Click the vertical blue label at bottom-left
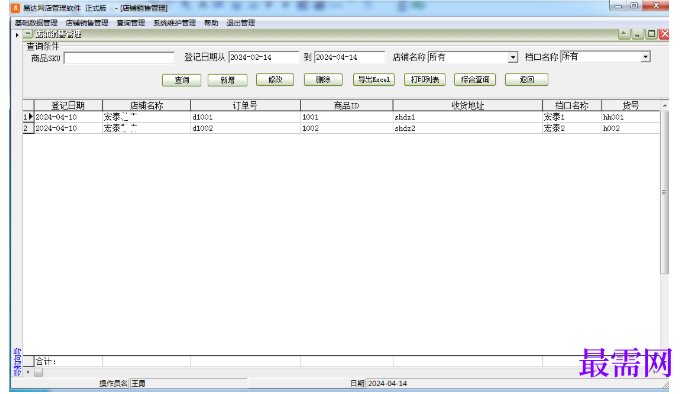 coord(17,362)
